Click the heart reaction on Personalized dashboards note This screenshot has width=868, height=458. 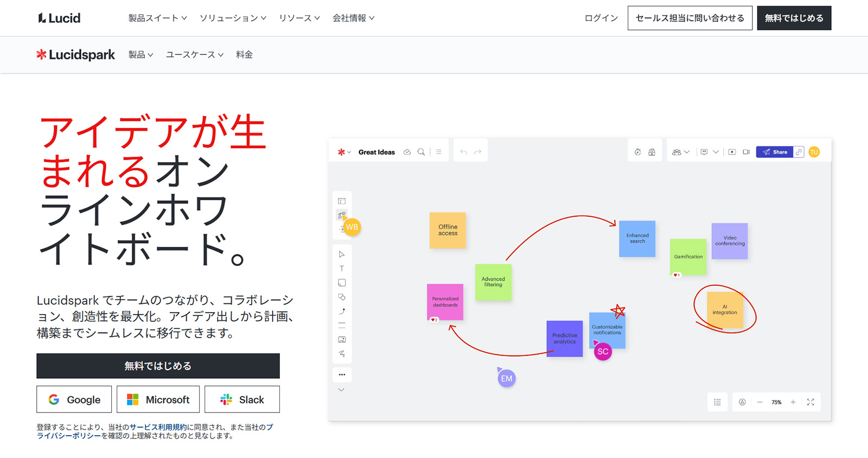434,320
